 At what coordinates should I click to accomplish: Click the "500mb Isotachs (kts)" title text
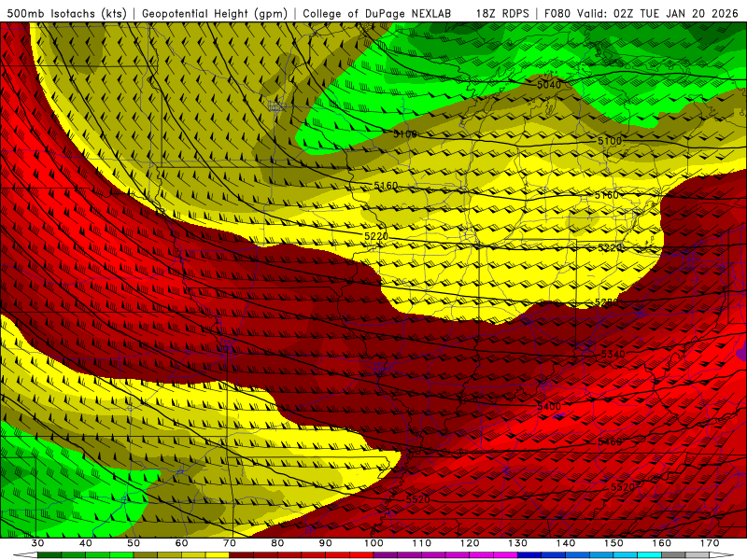(67, 13)
